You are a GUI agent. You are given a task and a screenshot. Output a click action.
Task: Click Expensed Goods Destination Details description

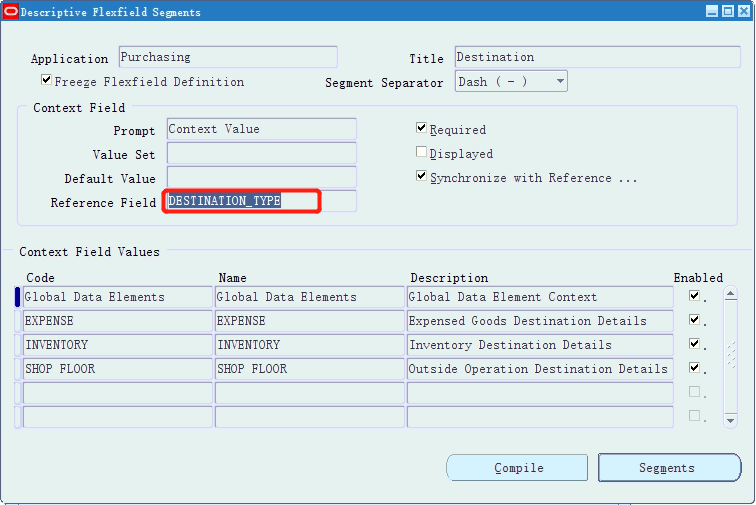pos(540,321)
